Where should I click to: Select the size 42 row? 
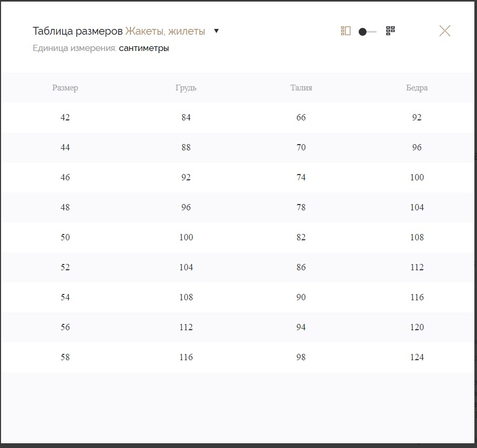click(65, 117)
